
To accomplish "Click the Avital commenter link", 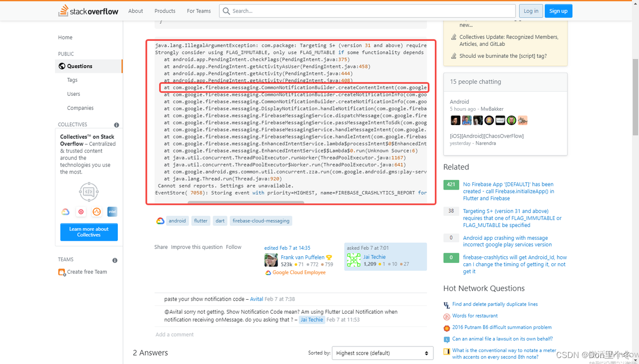I will (257, 299).
